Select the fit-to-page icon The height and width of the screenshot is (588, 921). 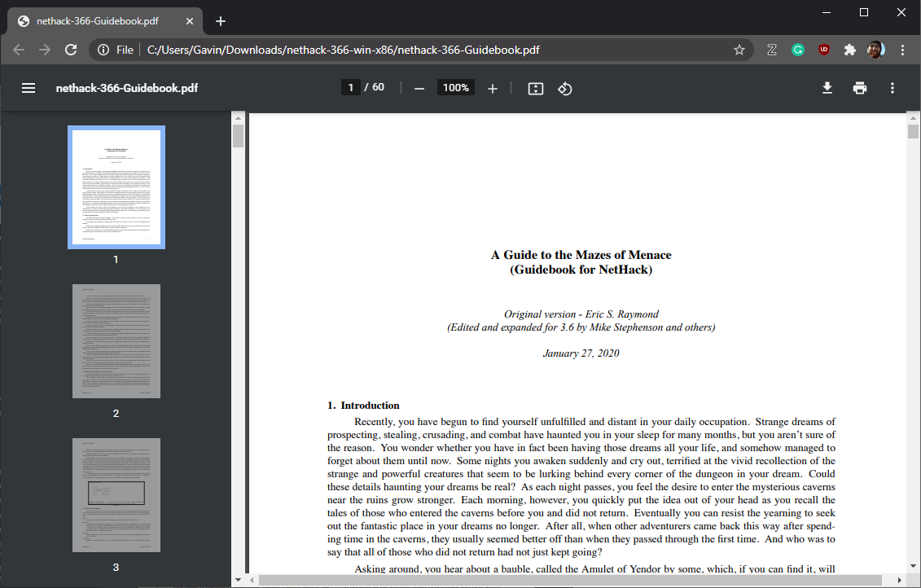pos(535,87)
